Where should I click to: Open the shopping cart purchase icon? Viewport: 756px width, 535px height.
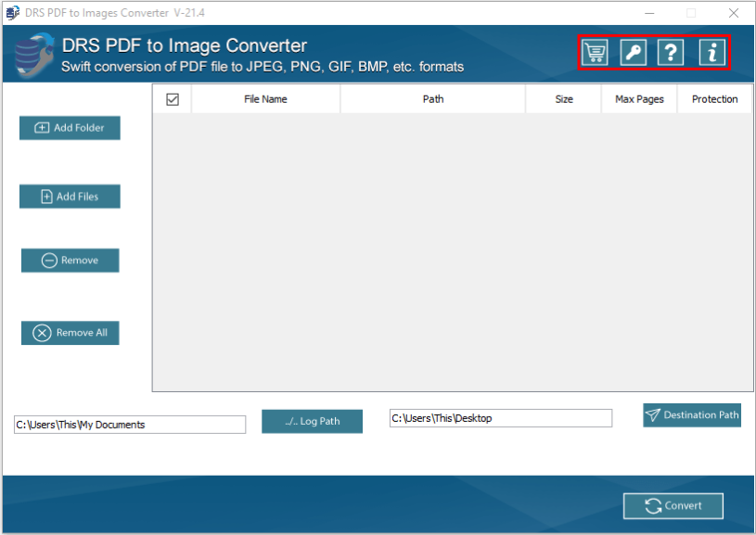(595, 52)
